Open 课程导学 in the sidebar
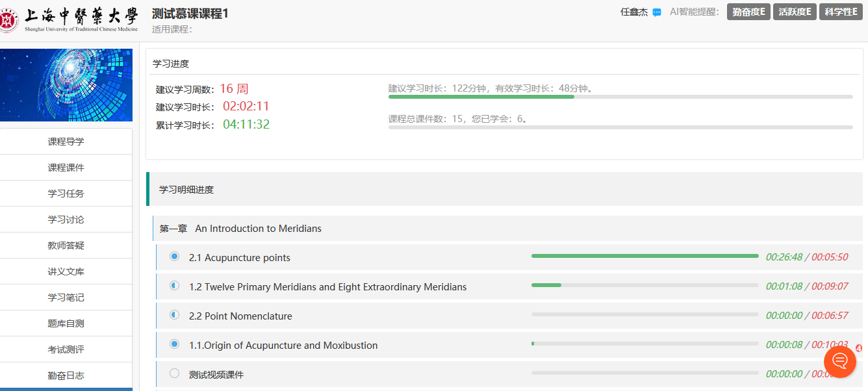Screen dimensions: 868x391 [66, 142]
